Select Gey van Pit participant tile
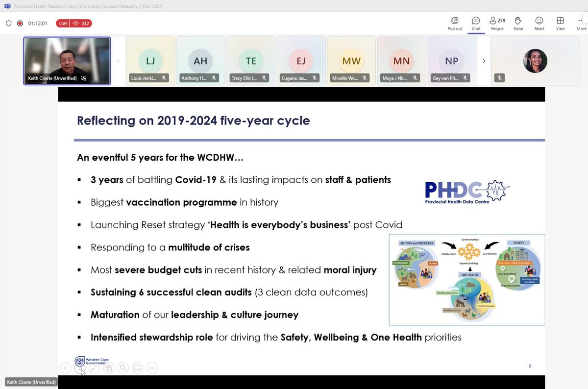This screenshot has height=389, width=588. (452, 61)
